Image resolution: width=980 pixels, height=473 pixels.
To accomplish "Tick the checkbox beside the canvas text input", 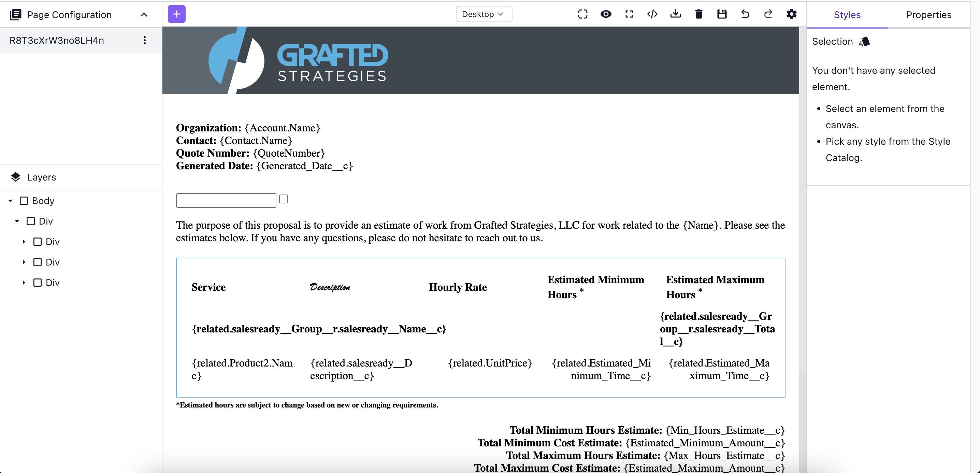I will pos(284,199).
